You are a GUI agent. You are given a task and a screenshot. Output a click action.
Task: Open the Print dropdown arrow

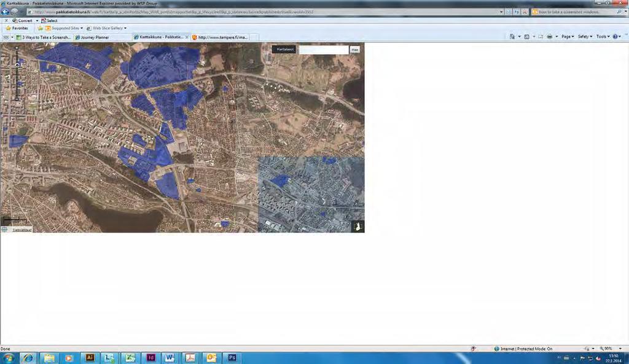(x=557, y=36)
